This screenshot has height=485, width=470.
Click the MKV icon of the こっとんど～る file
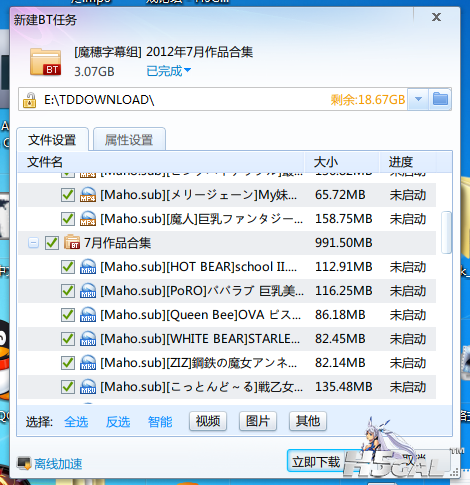[88, 387]
